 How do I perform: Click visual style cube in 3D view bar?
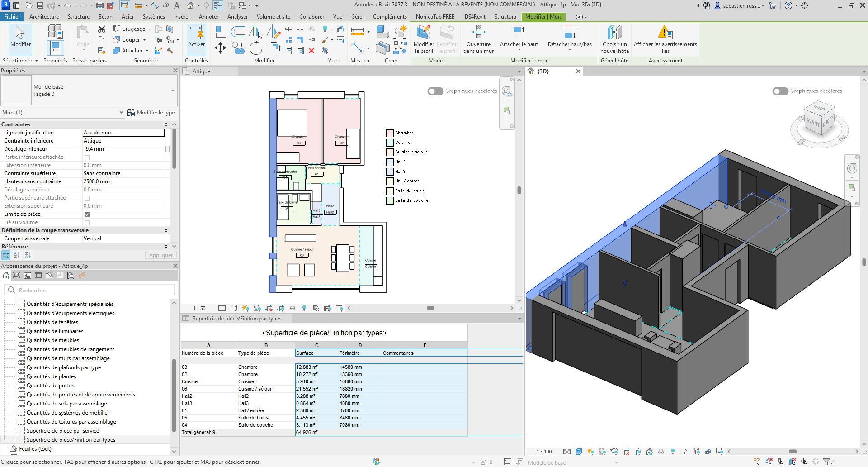pos(579,452)
